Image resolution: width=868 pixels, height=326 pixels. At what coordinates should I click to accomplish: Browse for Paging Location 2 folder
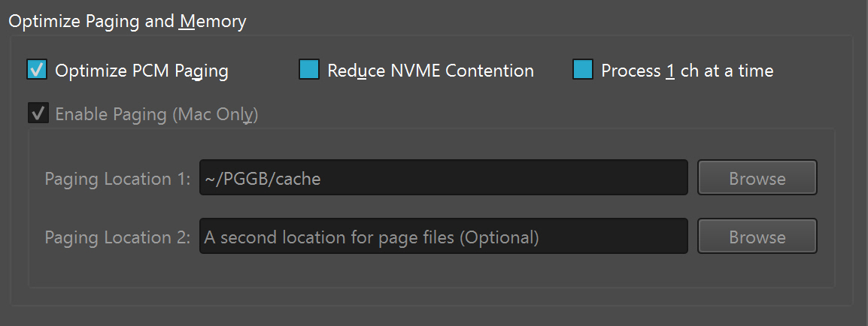tap(757, 236)
